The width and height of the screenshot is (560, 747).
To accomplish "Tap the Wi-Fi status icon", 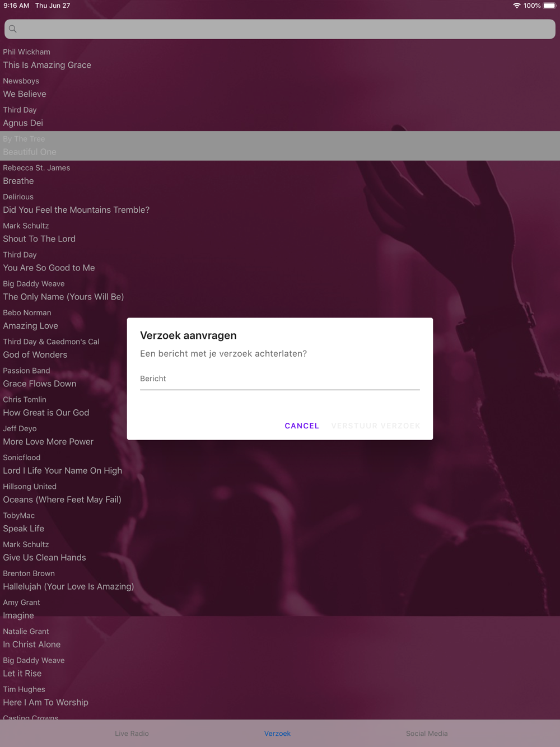I will [516, 6].
